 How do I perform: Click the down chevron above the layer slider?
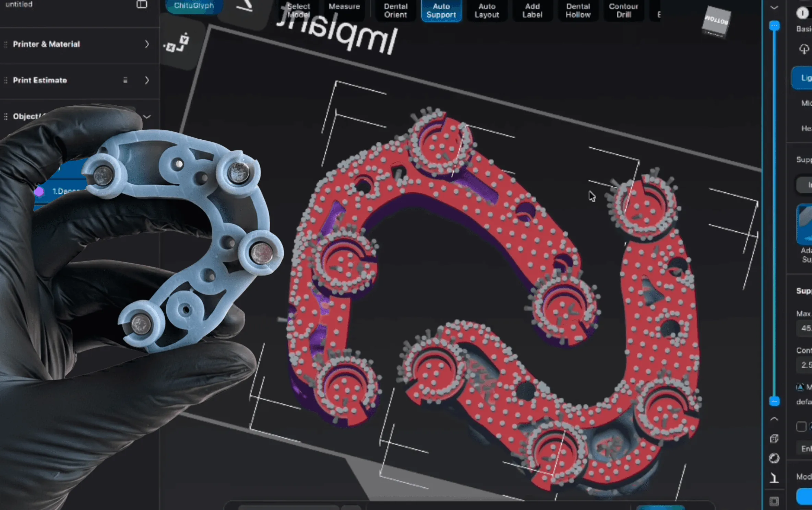[774, 8]
